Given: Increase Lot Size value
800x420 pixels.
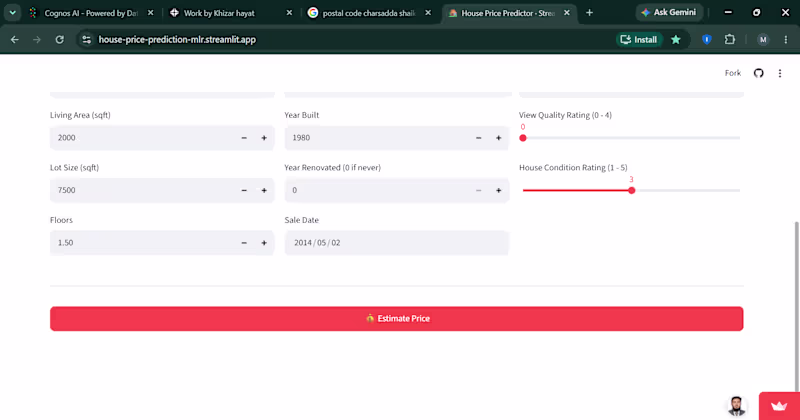Looking at the screenshot, I should [264, 190].
